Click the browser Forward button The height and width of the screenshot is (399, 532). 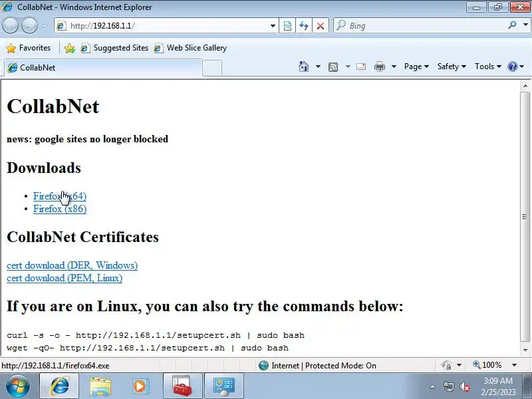[29, 25]
